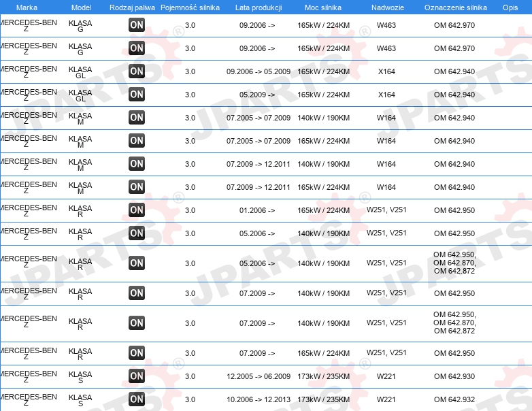The image size is (532, 411).
Task: Select the '12.2005 -> 06.2009' production years cell
Action: (259, 376)
